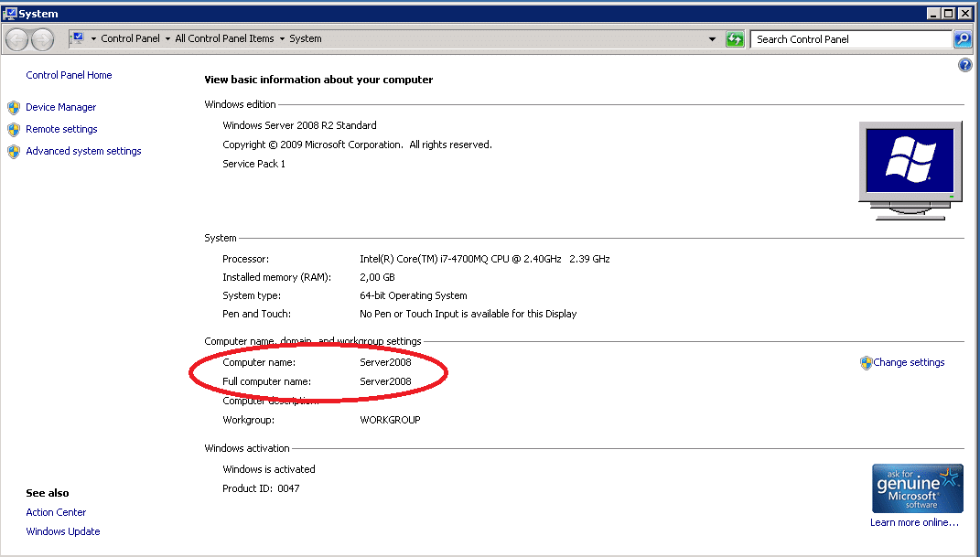Click shield icon beside Advanced system settings

coord(14,151)
